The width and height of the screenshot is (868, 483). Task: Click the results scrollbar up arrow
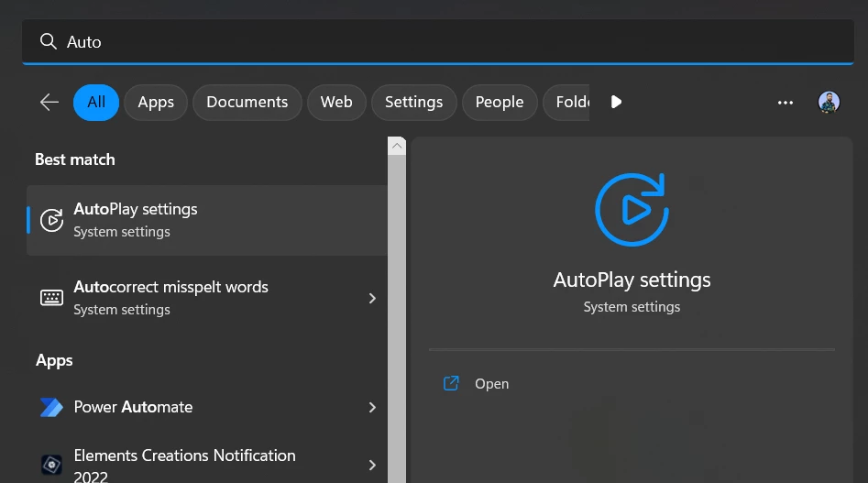(397, 146)
